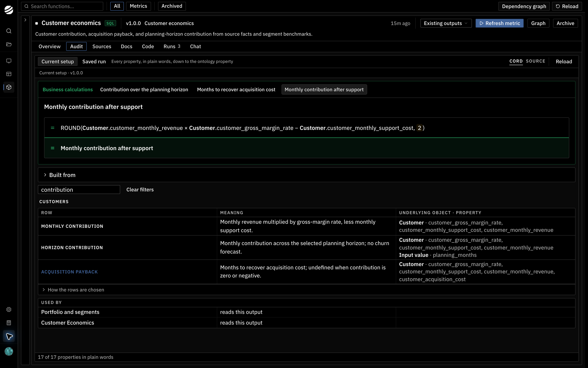Open the search icon in left sidebar
This screenshot has height=368, width=588.
[x=9, y=31]
